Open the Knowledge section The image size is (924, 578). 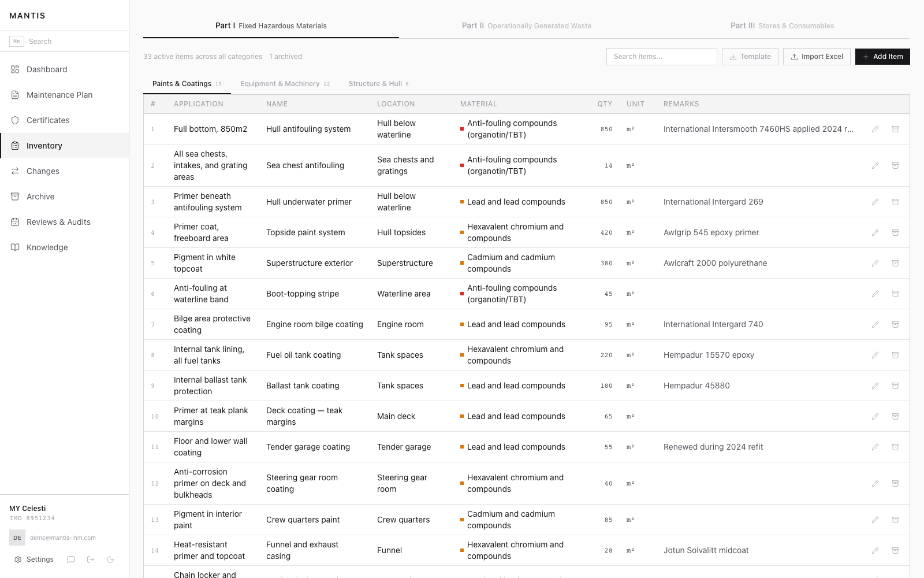(64, 247)
